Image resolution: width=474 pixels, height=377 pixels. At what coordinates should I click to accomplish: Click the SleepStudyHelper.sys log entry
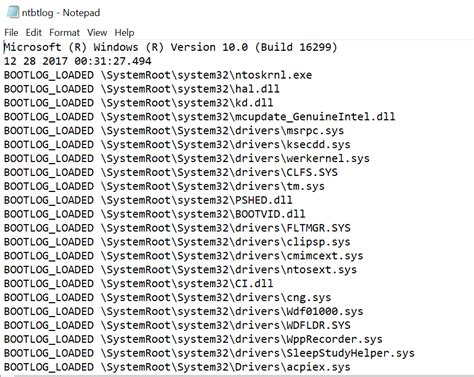209,353
